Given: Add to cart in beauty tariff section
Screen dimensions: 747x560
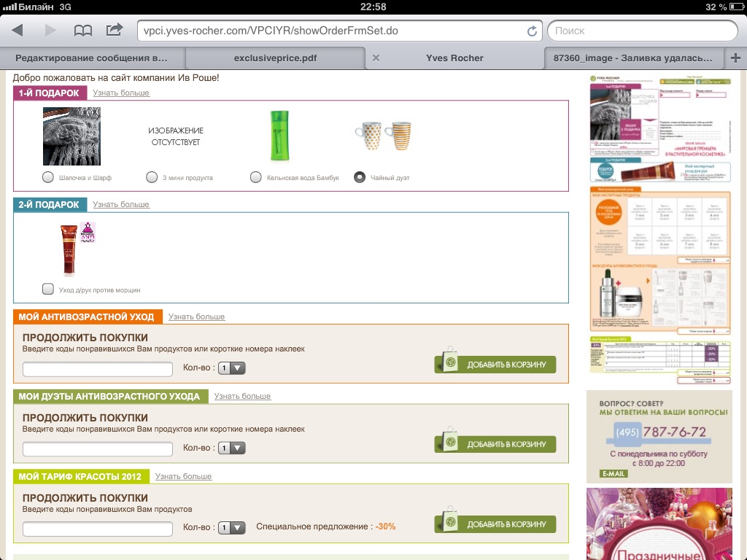Looking at the screenshot, I should coord(495,524).
